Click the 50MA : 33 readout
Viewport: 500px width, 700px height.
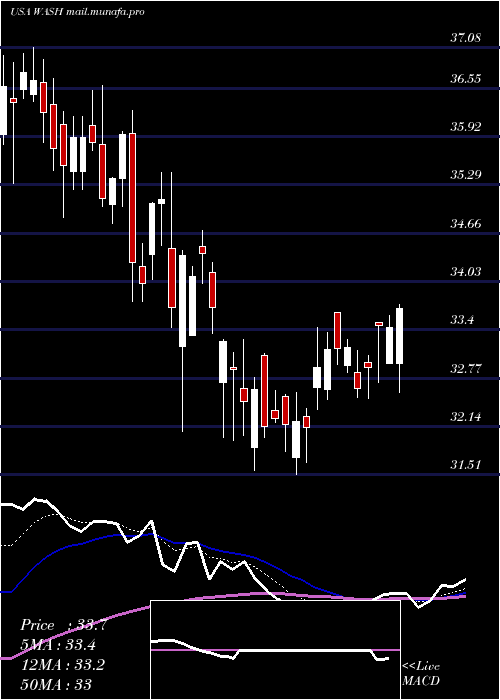[x=56, y=684]
